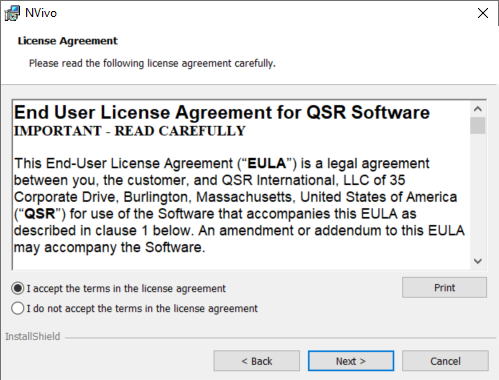Click the NVivo installer icon in title bar

12,13
